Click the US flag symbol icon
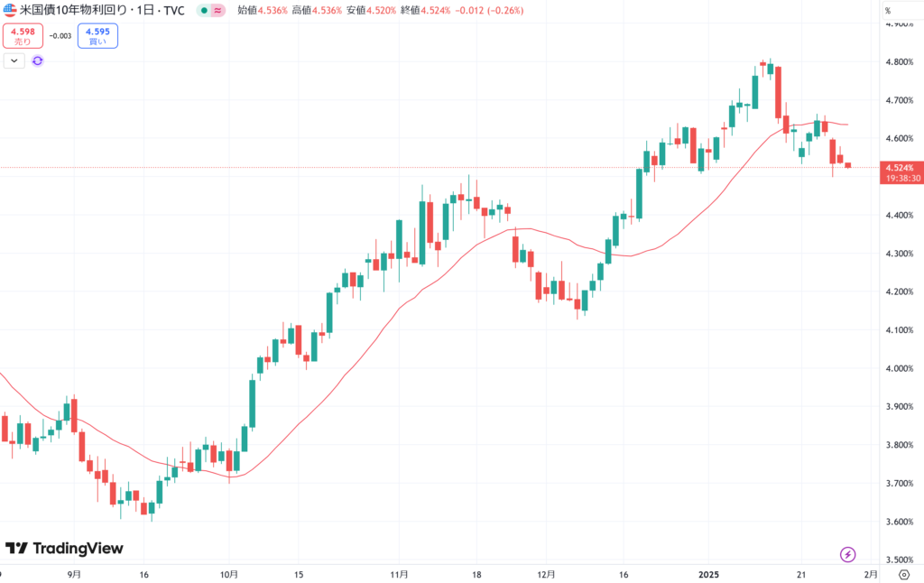This screenshot has height=583, width=924. [x=10, y=11]
